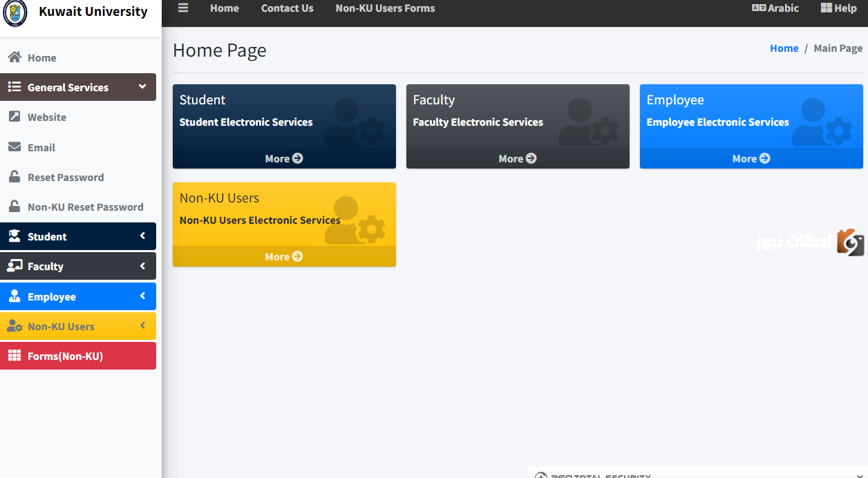Click the Employee Electronic Services text

click(x=718, y=122)
